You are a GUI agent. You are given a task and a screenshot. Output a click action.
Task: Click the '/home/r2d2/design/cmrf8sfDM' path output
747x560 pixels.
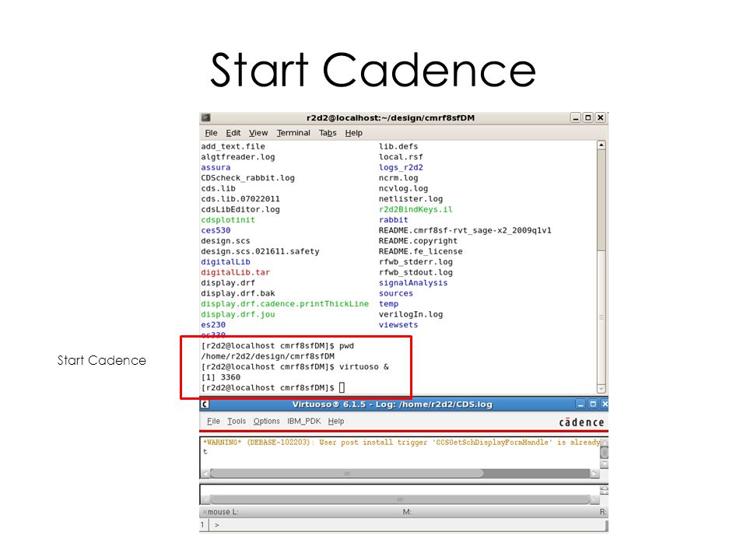pyautogui.click(x=268, y=356)
